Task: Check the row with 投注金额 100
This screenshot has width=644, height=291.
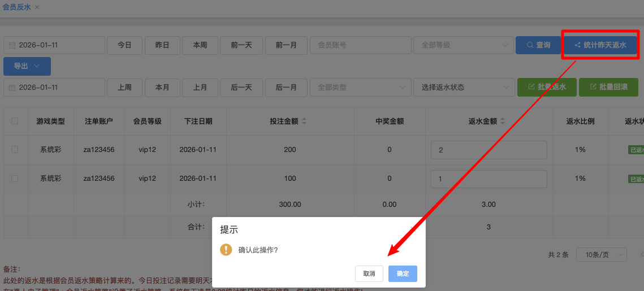Action: [x=15, y=179]
